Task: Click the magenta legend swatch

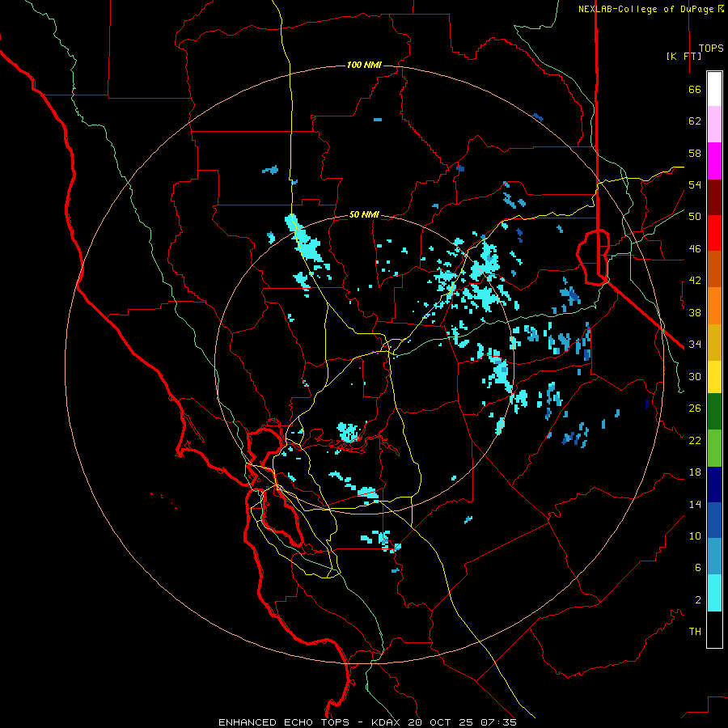Action: 714,161
